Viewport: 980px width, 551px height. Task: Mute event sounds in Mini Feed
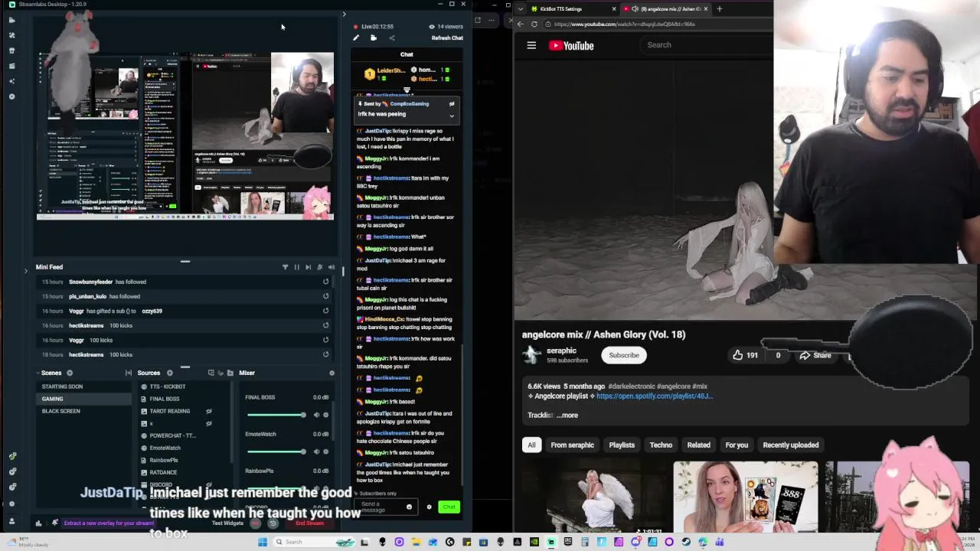tap(331, 267)
